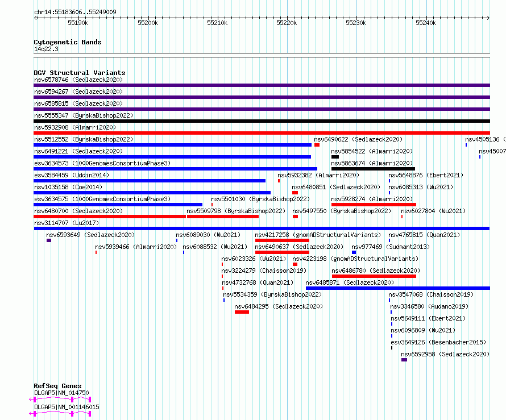
Task: Open nsv6089030 (Wu2021) label
Action: (208, 235)
